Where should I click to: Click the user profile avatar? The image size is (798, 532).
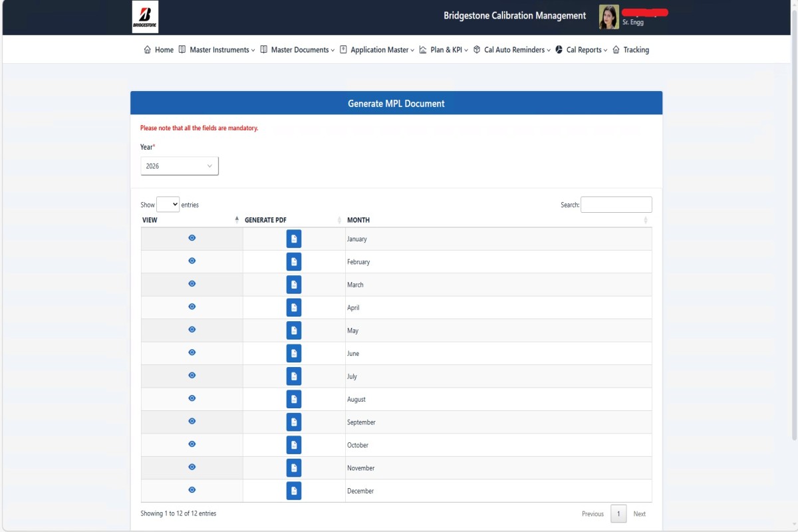tap(608, 17)
